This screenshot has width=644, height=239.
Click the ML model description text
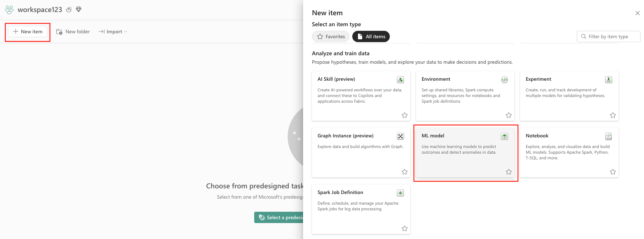pyautogui.click(x=459, y=149)
